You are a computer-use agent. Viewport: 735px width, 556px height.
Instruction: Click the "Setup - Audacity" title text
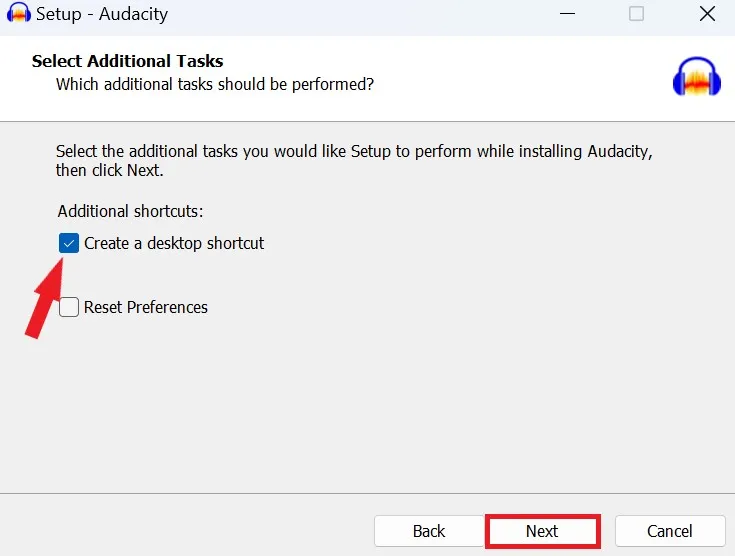pos(102,15)
